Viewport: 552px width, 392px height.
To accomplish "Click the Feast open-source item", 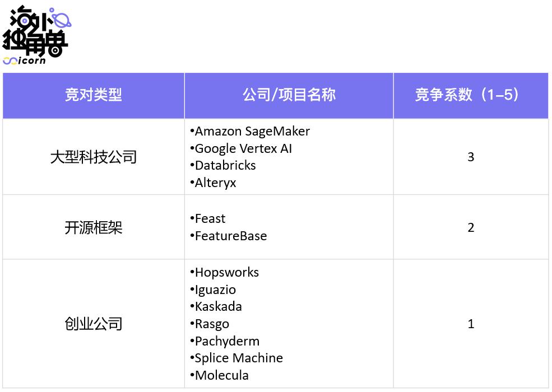I will [x=210, y=218].
